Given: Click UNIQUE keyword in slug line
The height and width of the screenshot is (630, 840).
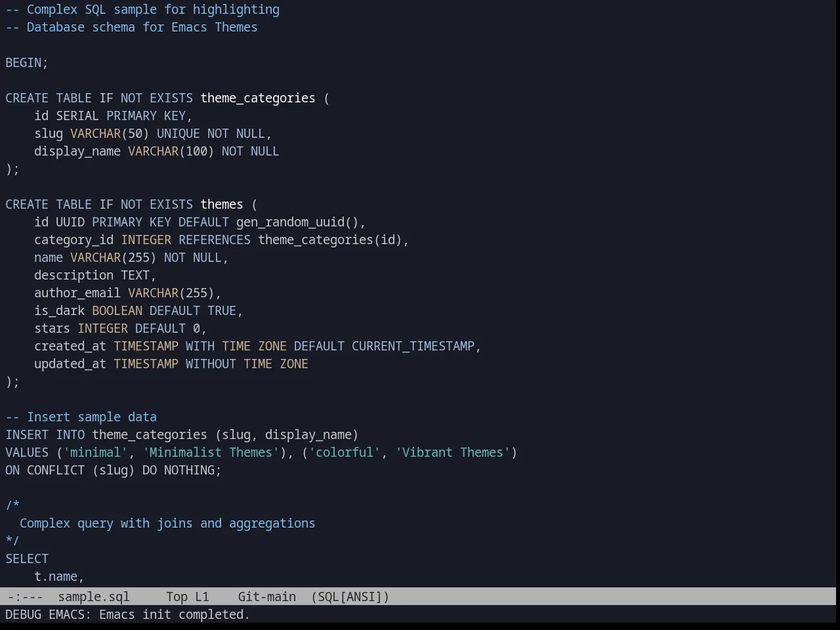Looking at the screenshot, I should (x=178, y=133).
